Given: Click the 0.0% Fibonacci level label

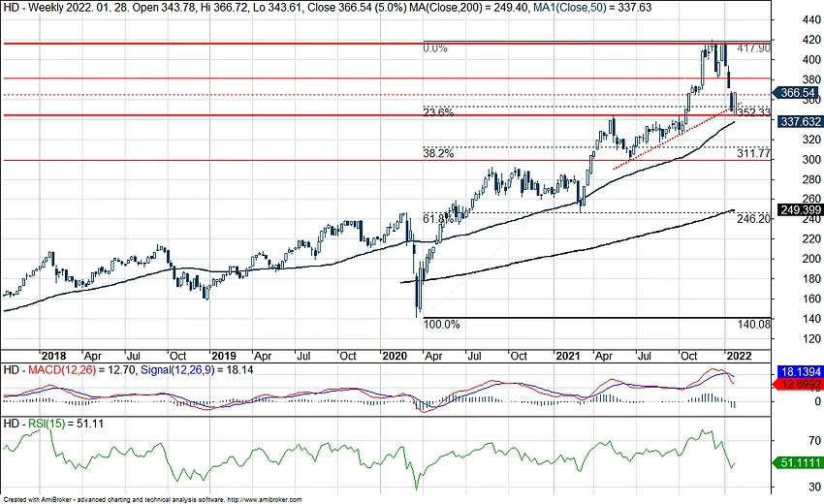Looking at the screenshot, I should (x=435, y=48).
